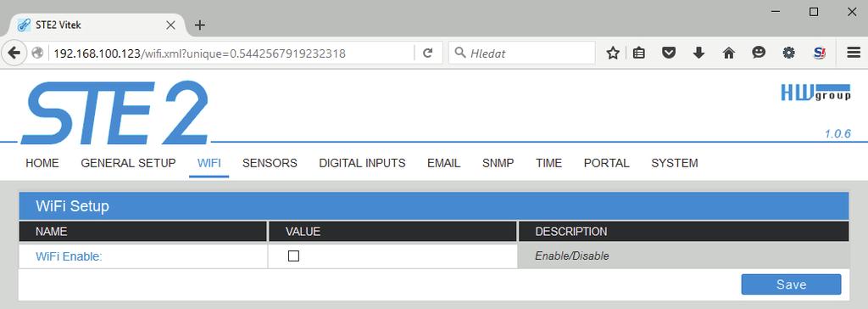Click the WiFi Enable label
Viewport: 868px width, 309px height.
[70, 257]
